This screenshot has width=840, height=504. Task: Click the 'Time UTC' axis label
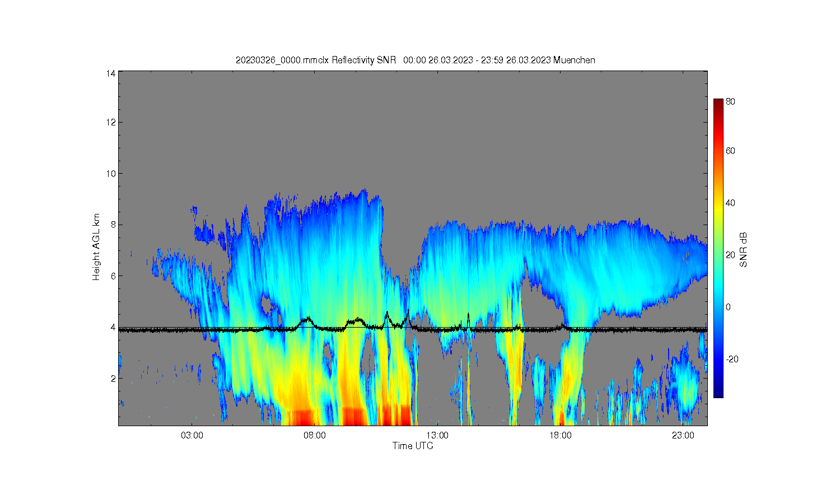(x=413, y=446)
